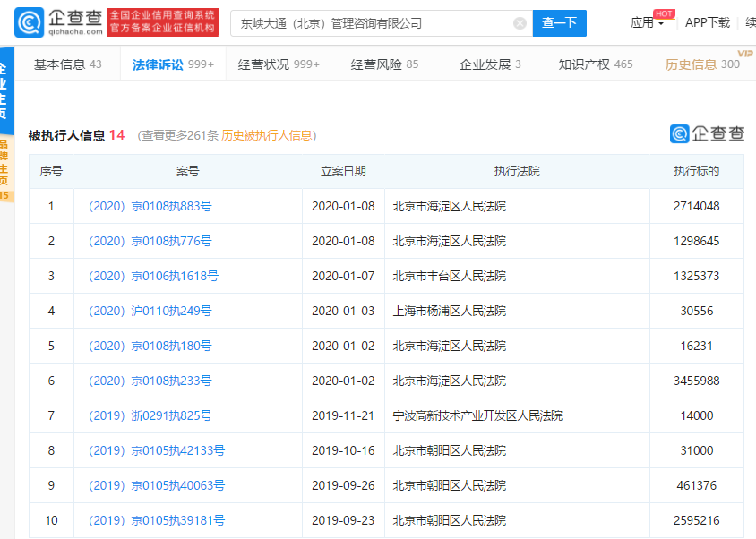This screenshot has height=539, width=756.
Task: Switch to the 历史信息 VIP tab
Action: pyautogui.click(x=702, y=64)
